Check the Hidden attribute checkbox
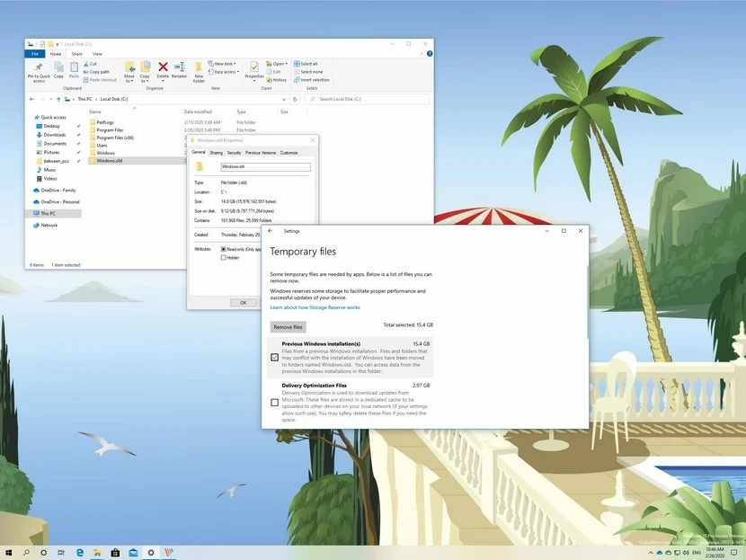 pyautogui.click(x=224, y=257)
